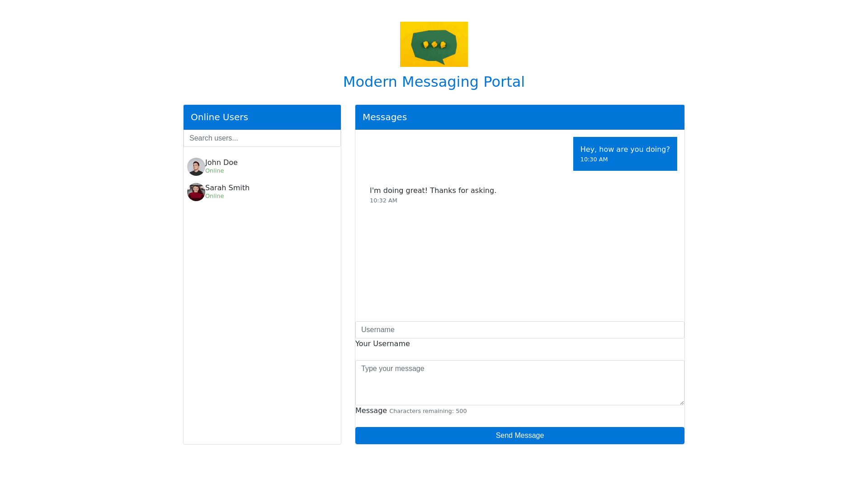Click John Doe's avatar picture

[196, 167]
